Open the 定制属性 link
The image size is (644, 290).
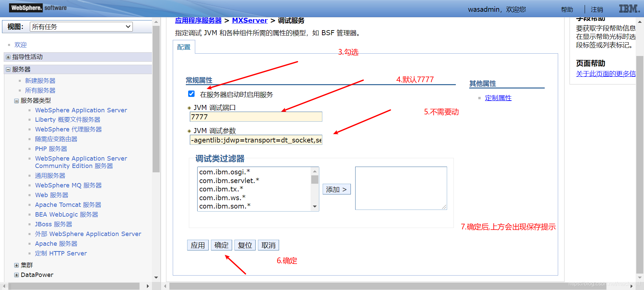pyautogui.click(x=498, y=98)
